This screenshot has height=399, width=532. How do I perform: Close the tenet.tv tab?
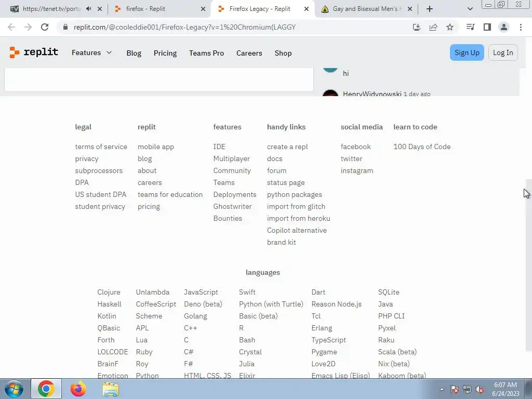pos(100,9)
